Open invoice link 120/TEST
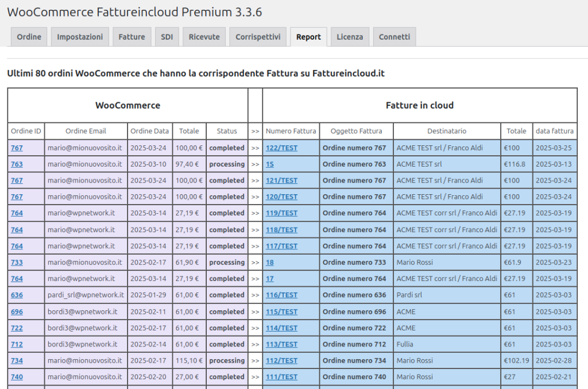The width and height of the screenshot is (588, 389). [281, 197]
